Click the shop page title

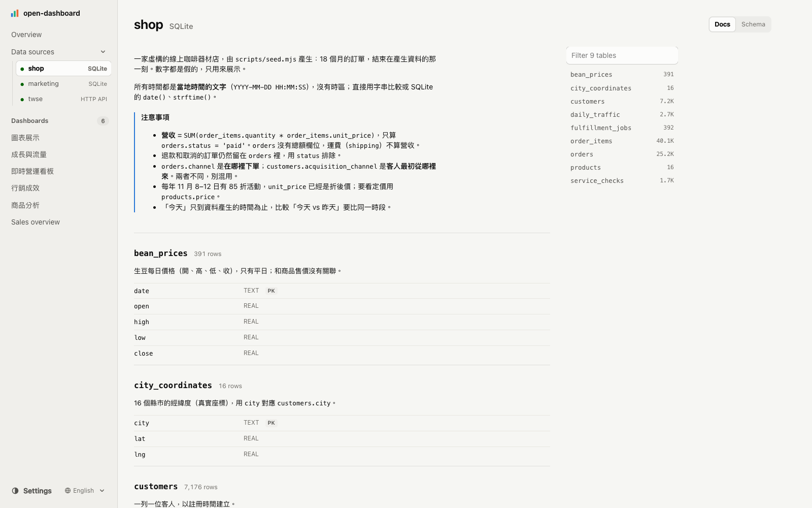[148, 25]
